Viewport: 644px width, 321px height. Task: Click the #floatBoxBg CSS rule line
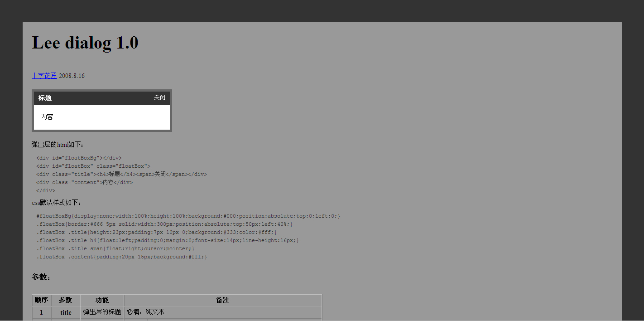point(188,216)
